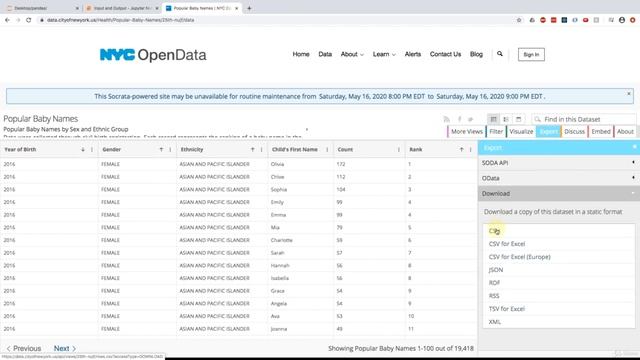Click the NYC OpenData logo
Image resolution: width=640 pixels, height=360 pixels.
(x=153, y=55)
